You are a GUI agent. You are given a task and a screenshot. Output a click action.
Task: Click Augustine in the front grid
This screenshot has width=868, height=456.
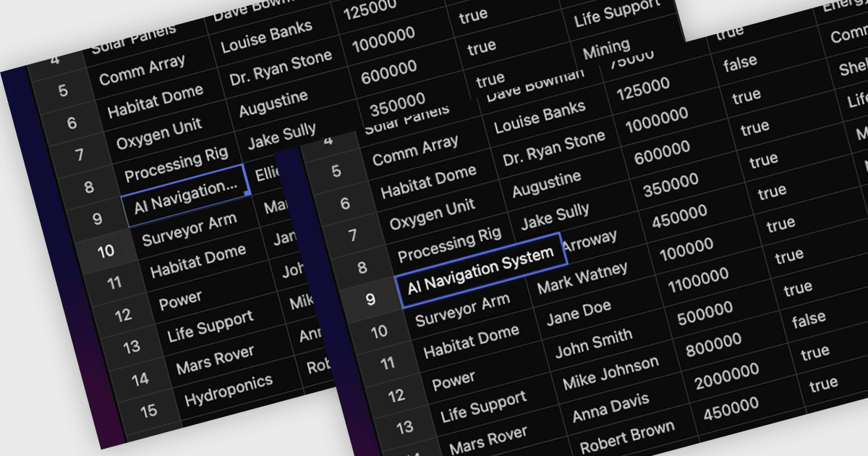coord(547,183)
